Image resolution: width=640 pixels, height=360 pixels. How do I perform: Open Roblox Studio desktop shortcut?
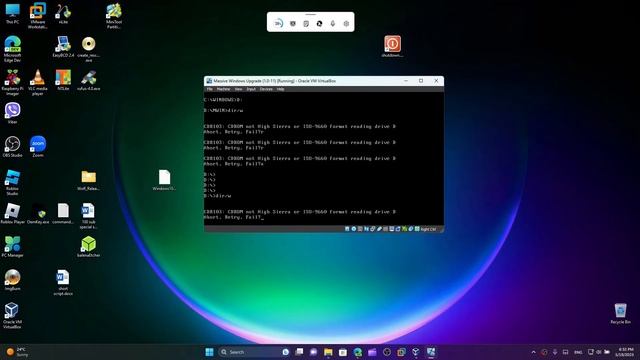[12, 183]
